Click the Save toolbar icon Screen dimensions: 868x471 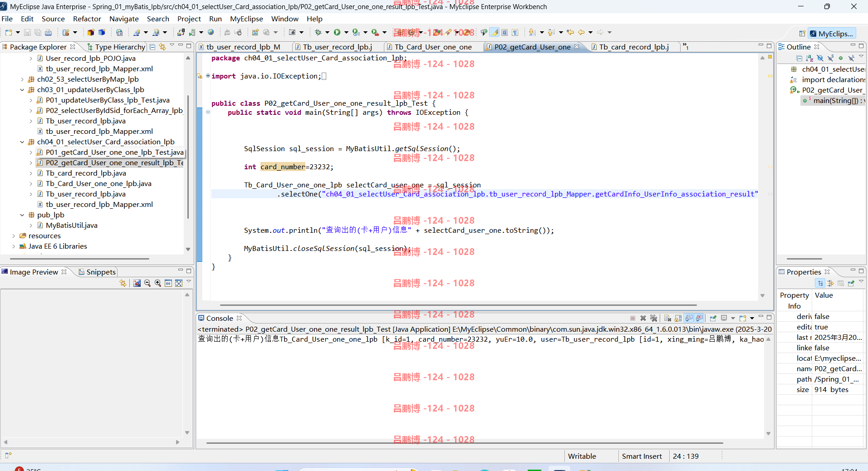[27, 33]
